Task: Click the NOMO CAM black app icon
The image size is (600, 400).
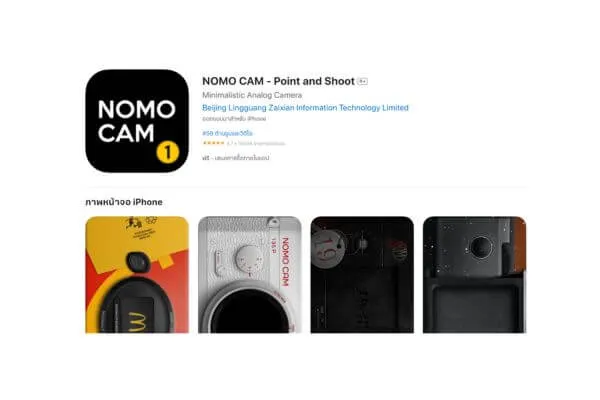Action: (137, 121)
